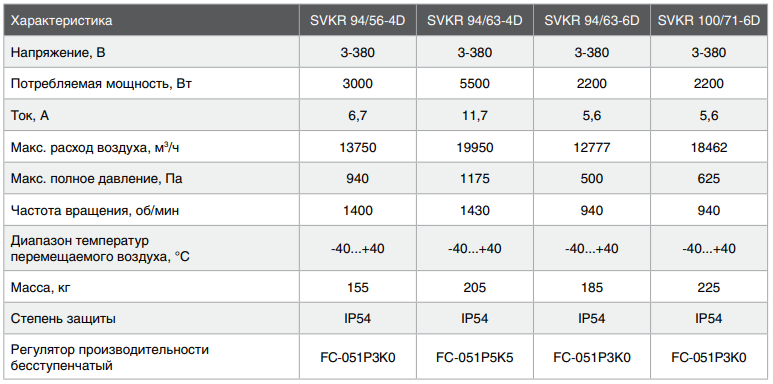This screenshot has width=773, height=384.
Task: Select the 225 mass value
Action: [x=709, y=287]
